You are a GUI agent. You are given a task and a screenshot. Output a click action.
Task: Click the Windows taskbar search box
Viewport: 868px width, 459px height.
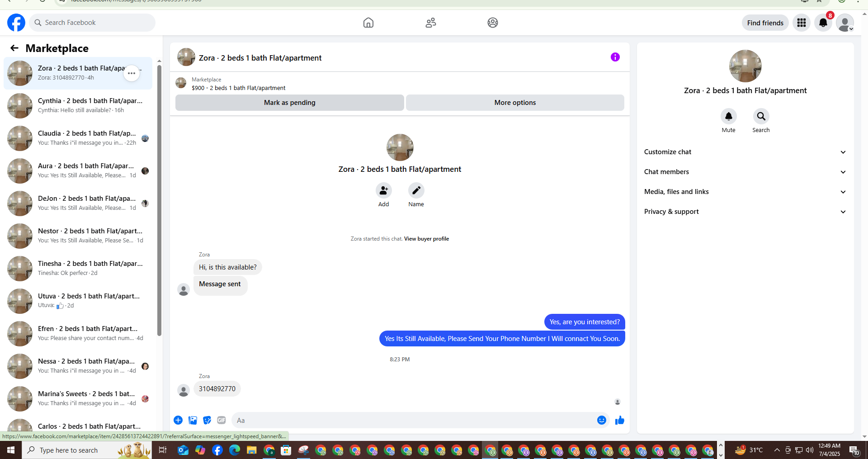[87, 450]
